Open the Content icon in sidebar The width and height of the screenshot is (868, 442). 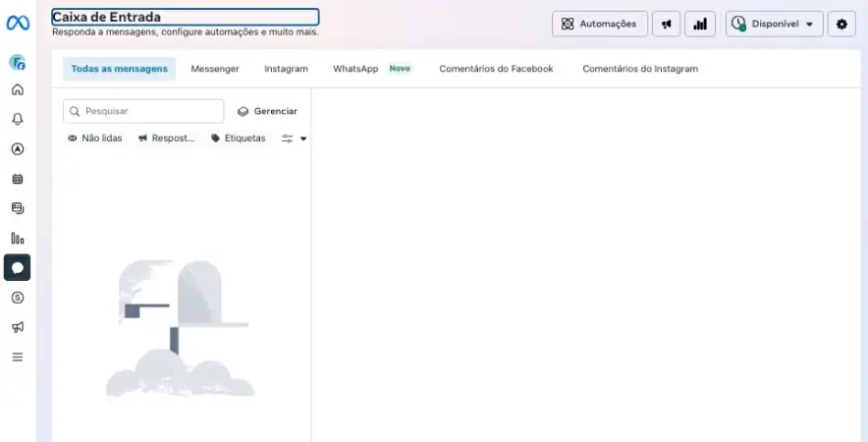18,208
